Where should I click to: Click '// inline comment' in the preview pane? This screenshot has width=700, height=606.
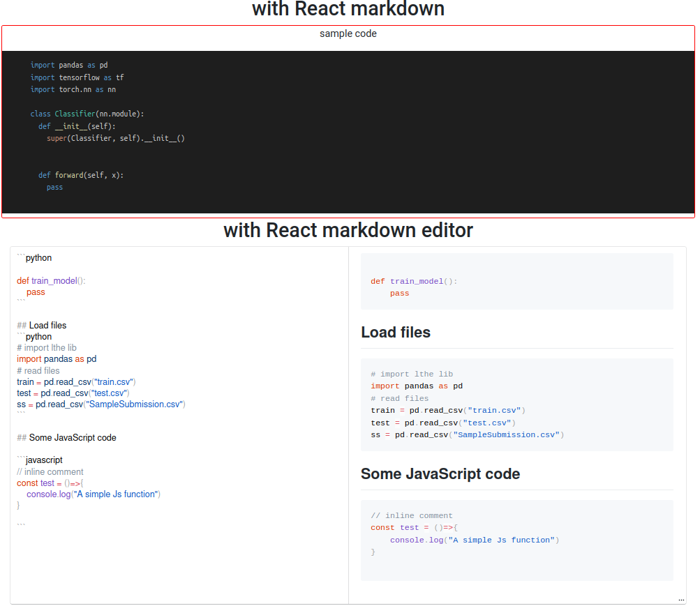(x=412, y=515)
